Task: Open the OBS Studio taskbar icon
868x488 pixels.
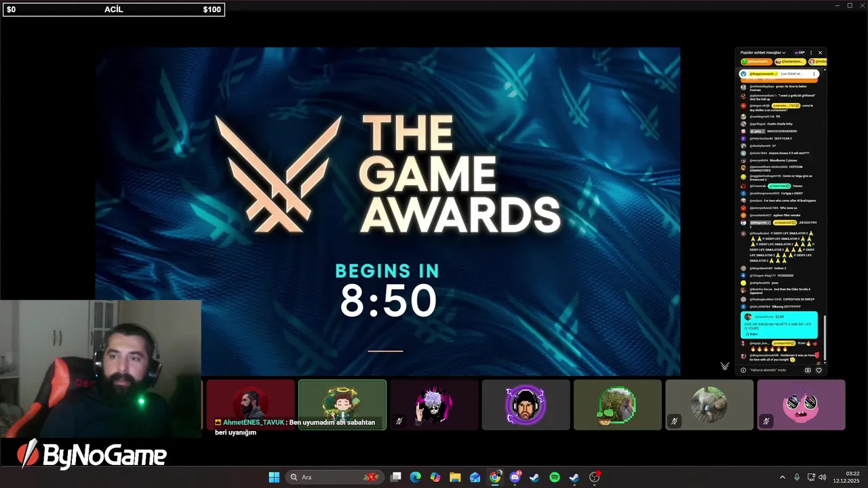Action: click(595, 477)
